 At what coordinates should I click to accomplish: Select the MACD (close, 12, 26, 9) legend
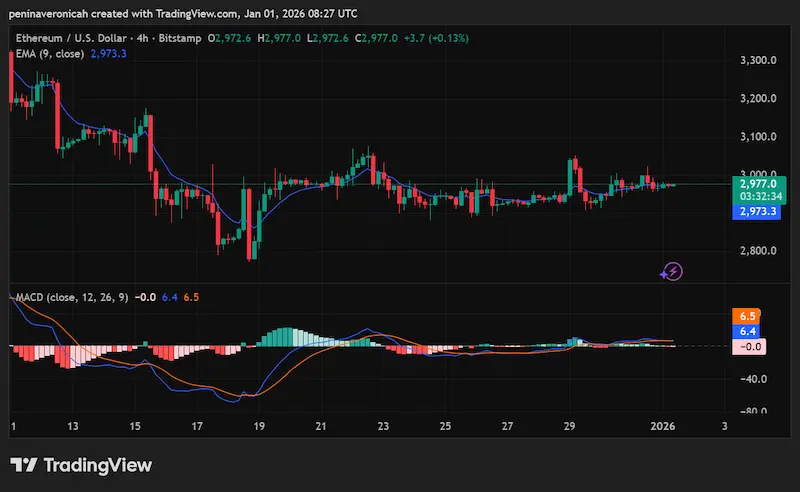pos(69,297)
